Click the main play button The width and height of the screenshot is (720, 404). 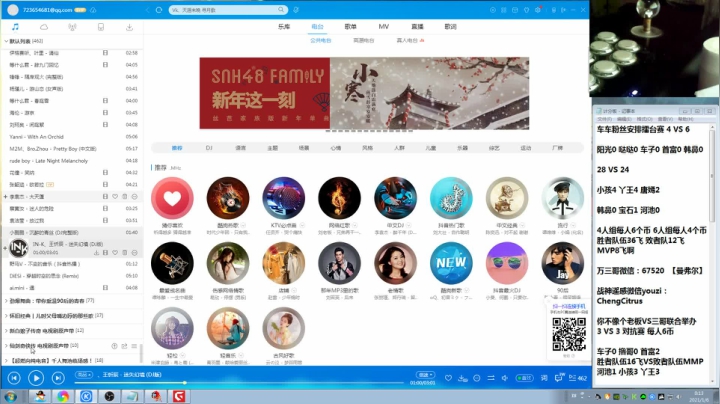(36, 378)
